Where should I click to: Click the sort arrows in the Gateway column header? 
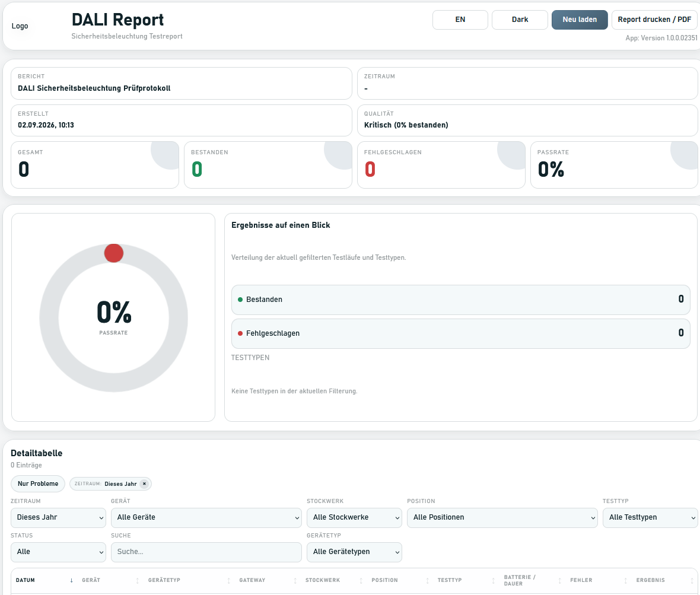pos(295,580)
